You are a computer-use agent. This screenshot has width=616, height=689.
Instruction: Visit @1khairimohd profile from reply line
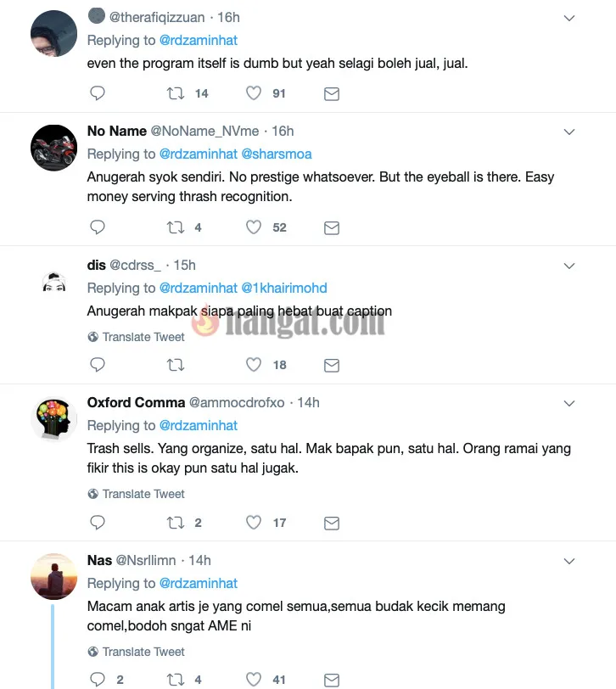(284, 288)
